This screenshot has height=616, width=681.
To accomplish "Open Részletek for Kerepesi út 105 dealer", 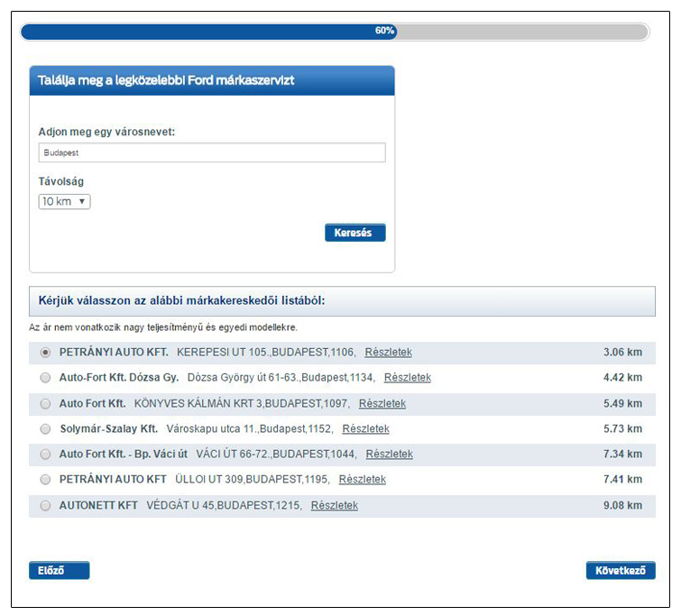I will 388,353.
